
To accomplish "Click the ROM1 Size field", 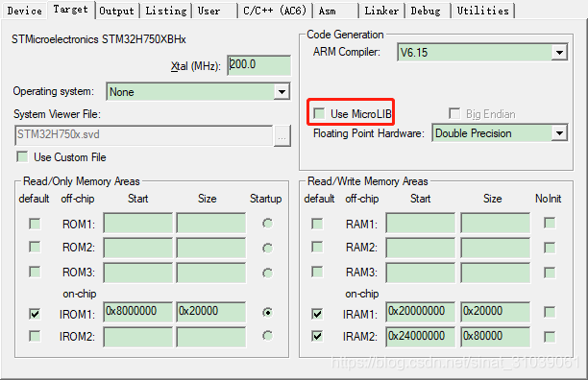I will coord(211,224).
